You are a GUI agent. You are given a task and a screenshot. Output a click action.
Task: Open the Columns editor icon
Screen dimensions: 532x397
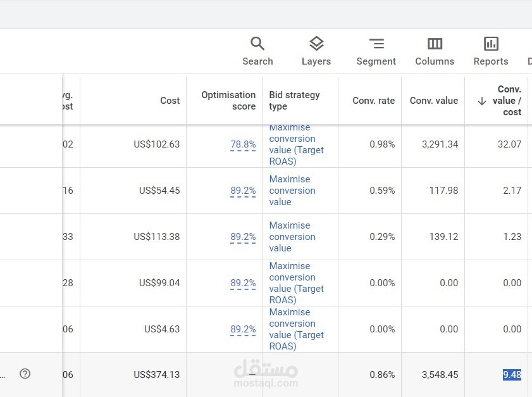tap(435, 44)
